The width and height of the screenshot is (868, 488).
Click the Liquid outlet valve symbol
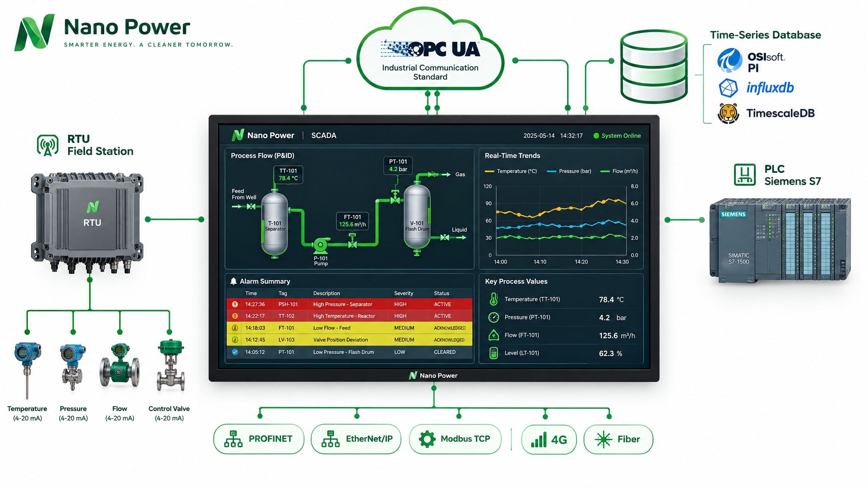(x=445, y=238)
